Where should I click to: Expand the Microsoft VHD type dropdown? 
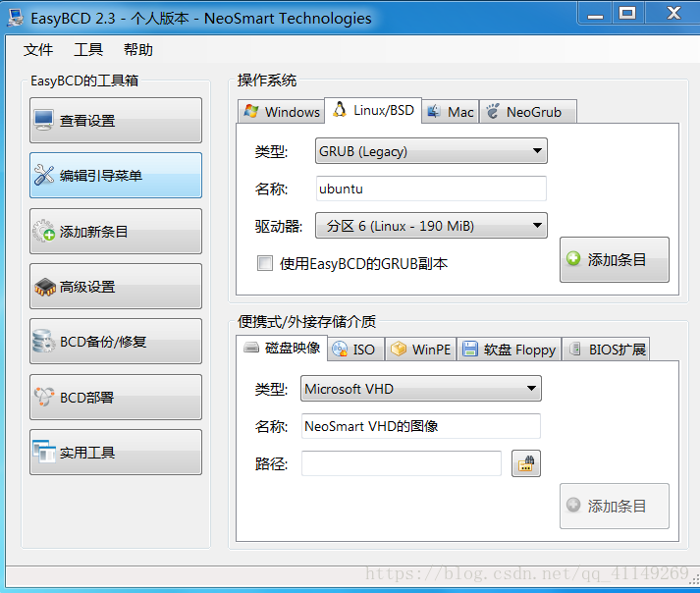421,389
